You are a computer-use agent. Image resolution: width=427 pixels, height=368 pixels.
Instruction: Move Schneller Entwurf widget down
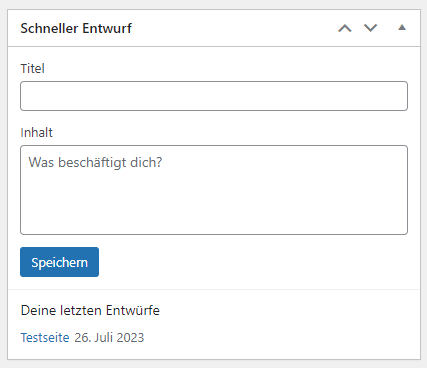click(370, 28)
